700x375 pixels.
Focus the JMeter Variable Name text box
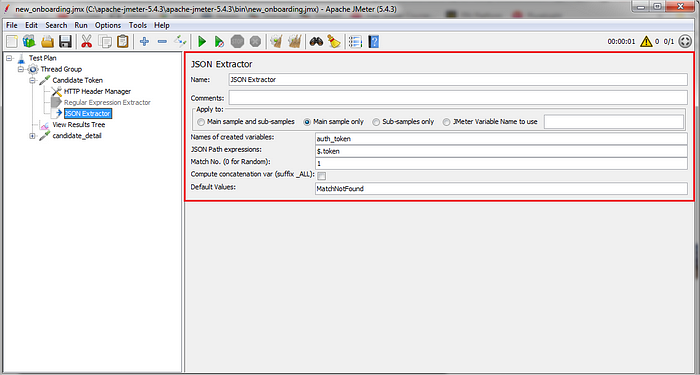(x=614, y=121)
